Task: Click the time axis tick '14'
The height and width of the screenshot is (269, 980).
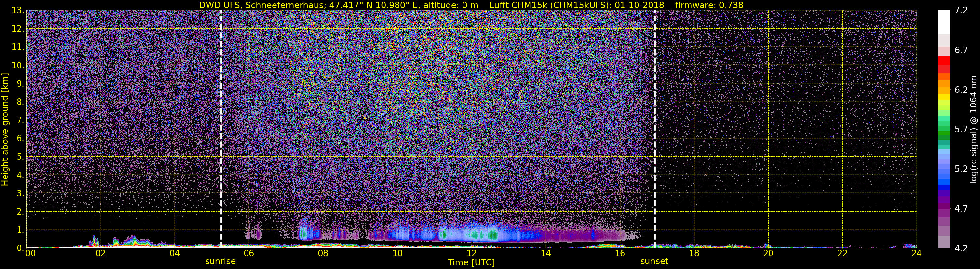Action: (x=545, y=253)
